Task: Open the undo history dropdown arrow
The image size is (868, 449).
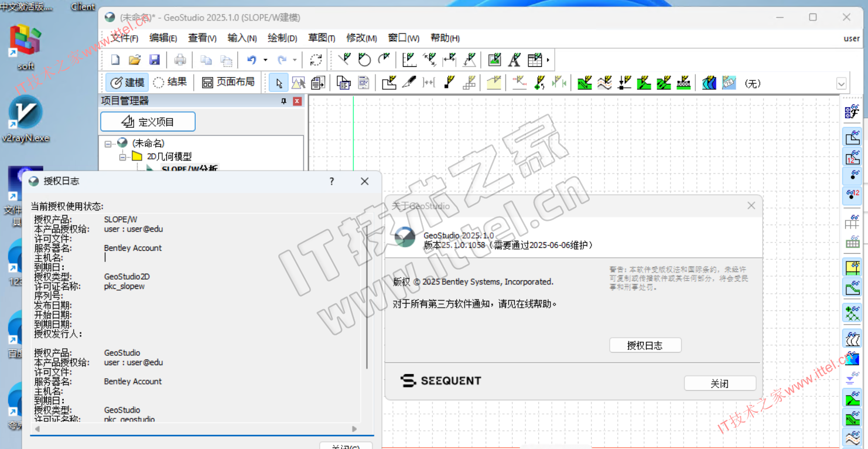Action: coord(265,60)
